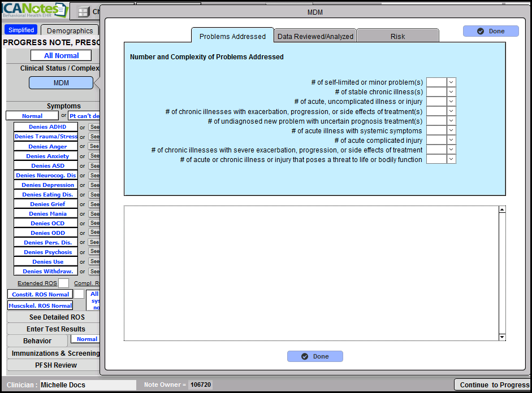Select Denies Depression
The height and width of the screenshot is (393, 532).
(46, 185)
